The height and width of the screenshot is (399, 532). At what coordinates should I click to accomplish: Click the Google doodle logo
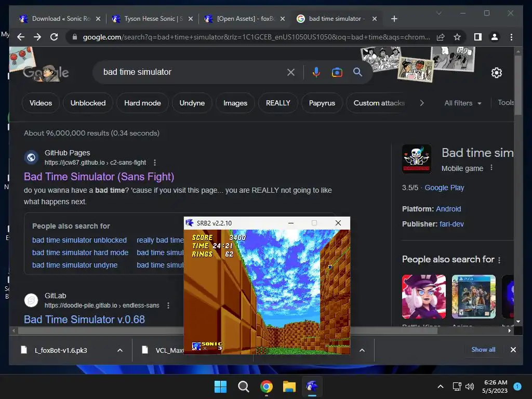click(x=46, y=72)
